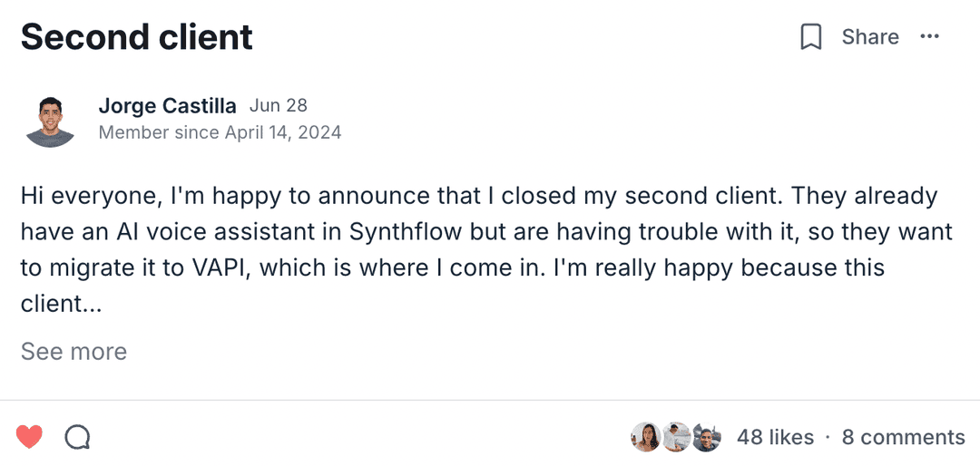The width and height of the screenshot is (980, 466).
Task: Open the 8 comments link
Action: click(x=903, y=437)
